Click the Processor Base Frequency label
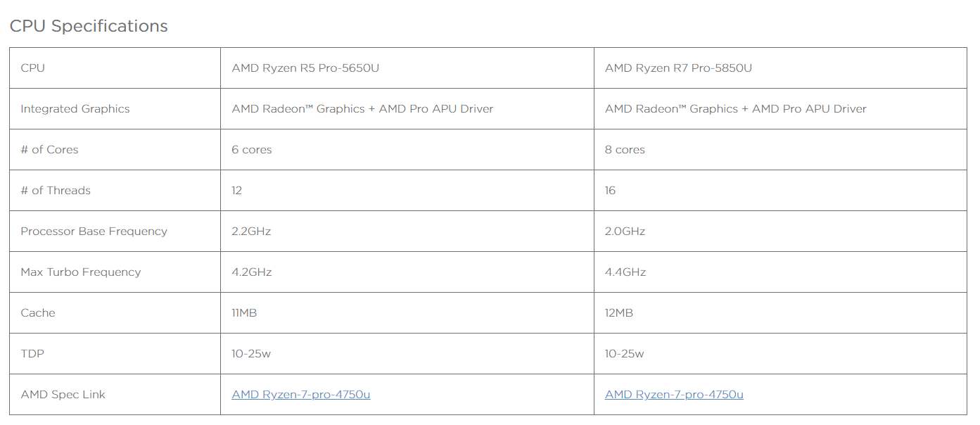 pyautogui.click(x=94, y=231)
